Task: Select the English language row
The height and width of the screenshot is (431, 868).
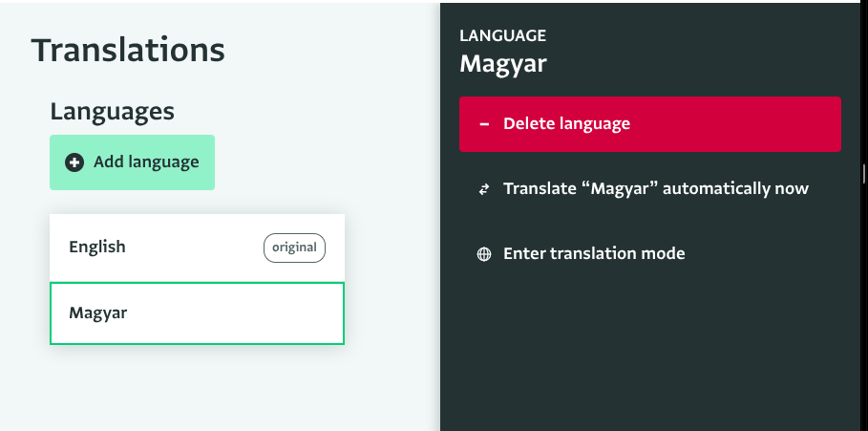Action: pos(197,248)
